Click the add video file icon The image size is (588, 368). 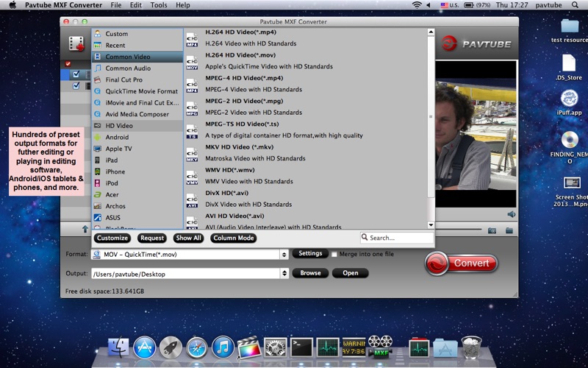[x=76, y=43]
